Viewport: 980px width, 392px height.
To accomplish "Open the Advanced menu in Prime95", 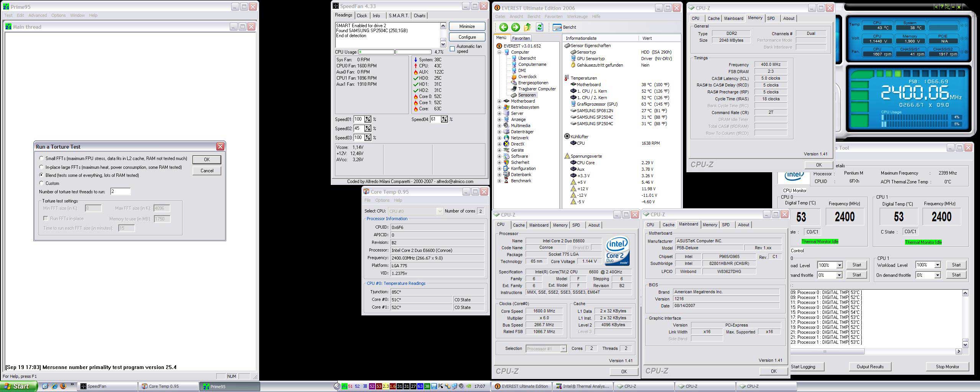I will point(38,15).
